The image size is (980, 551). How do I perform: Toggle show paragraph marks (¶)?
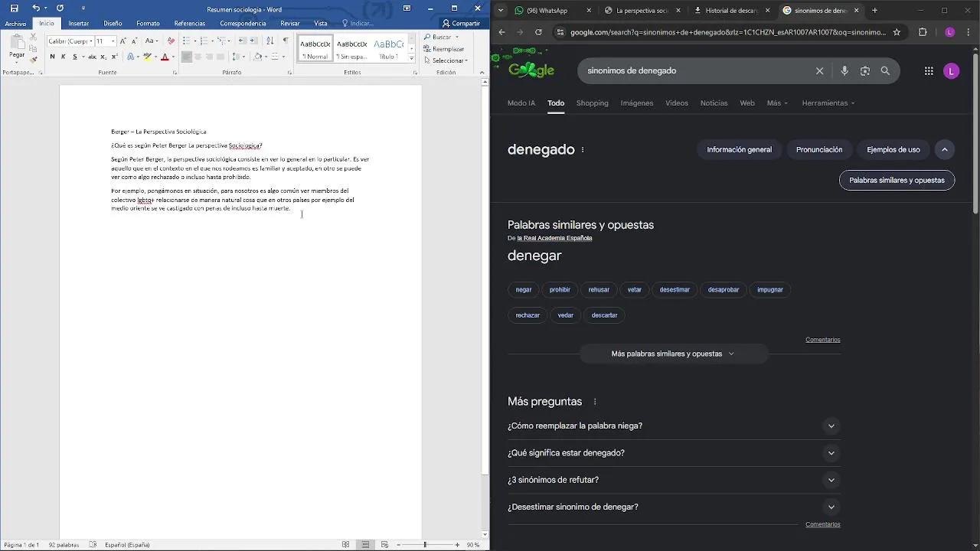click(286, 41)
